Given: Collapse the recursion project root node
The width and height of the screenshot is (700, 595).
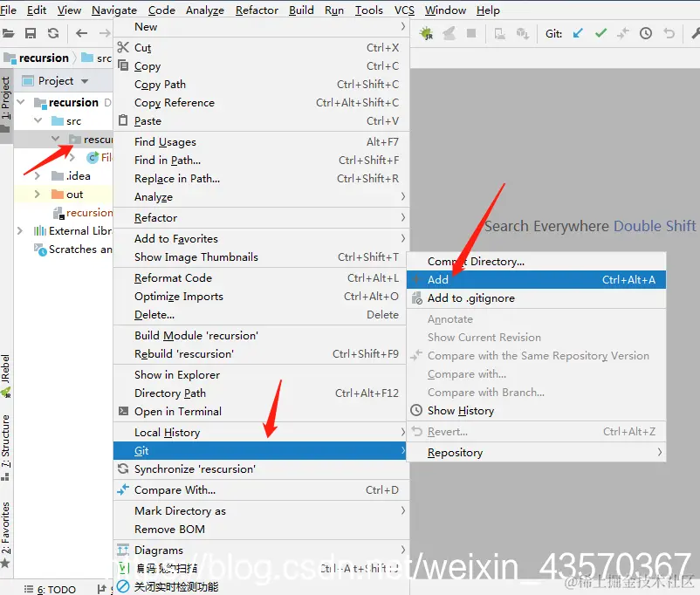Looking at the screenshot, I should click(21, 102).
